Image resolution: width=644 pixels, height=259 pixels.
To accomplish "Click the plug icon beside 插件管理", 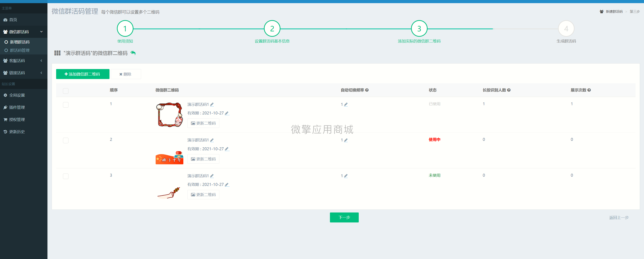I will point(5,107).
